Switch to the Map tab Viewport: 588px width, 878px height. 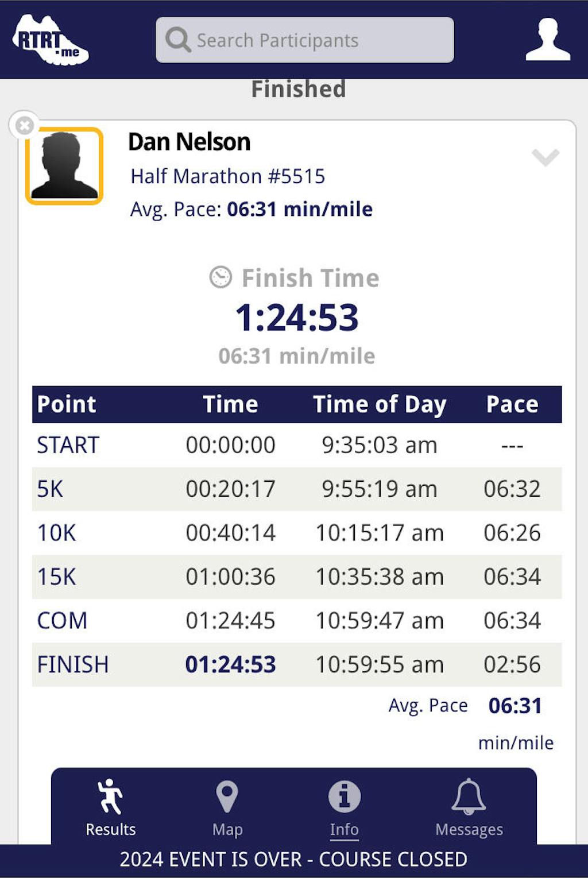coord(227,807)
